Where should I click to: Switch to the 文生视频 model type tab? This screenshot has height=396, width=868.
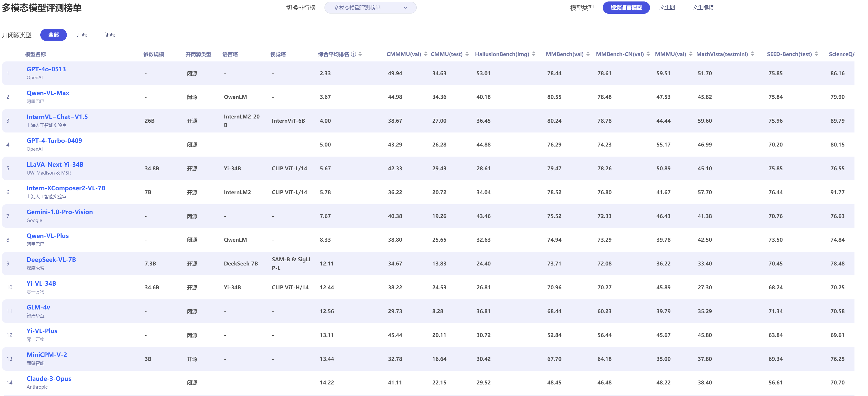click(x=703, y=8)
